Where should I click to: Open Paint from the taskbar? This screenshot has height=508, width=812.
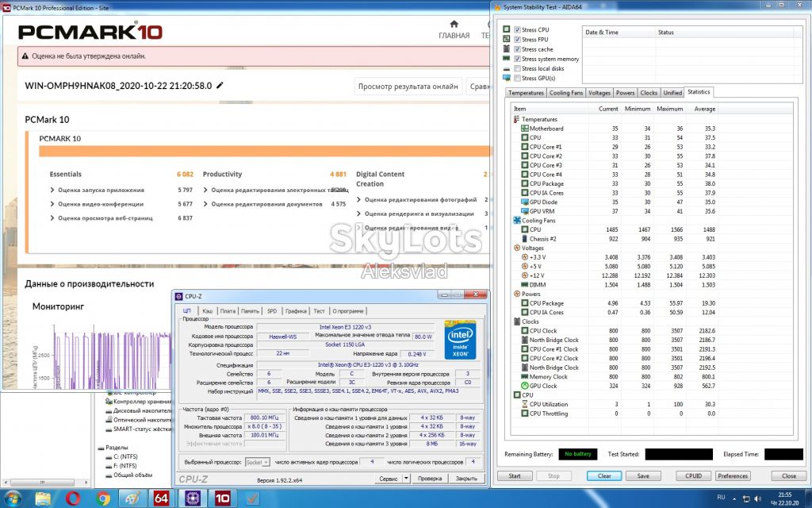(132, 498)
